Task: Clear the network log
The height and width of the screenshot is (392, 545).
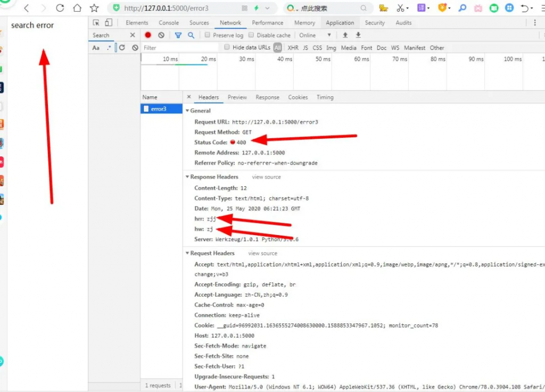Action: click(161, 35)
